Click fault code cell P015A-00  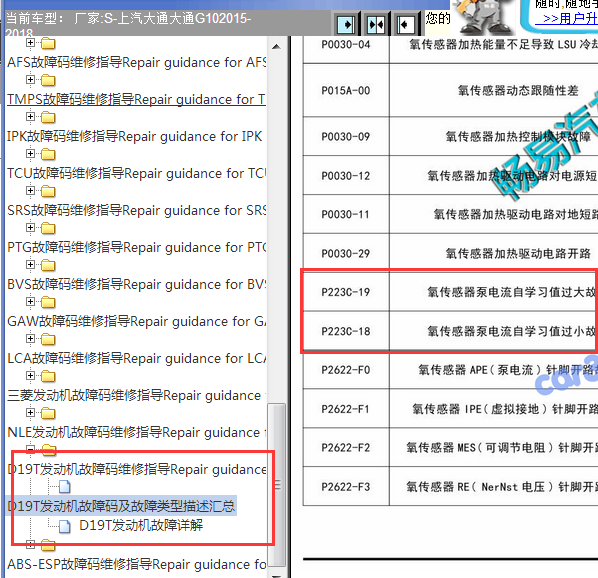(x=346, y=90)
